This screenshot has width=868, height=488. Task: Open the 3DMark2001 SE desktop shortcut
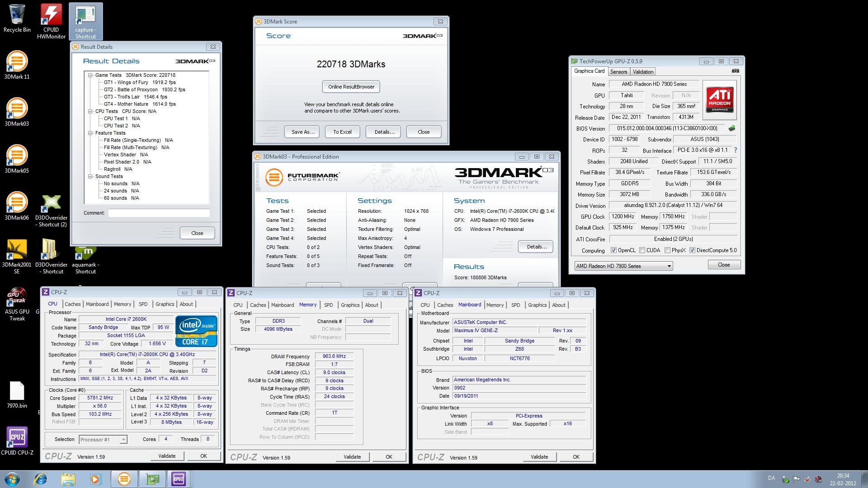coord(17,256)
